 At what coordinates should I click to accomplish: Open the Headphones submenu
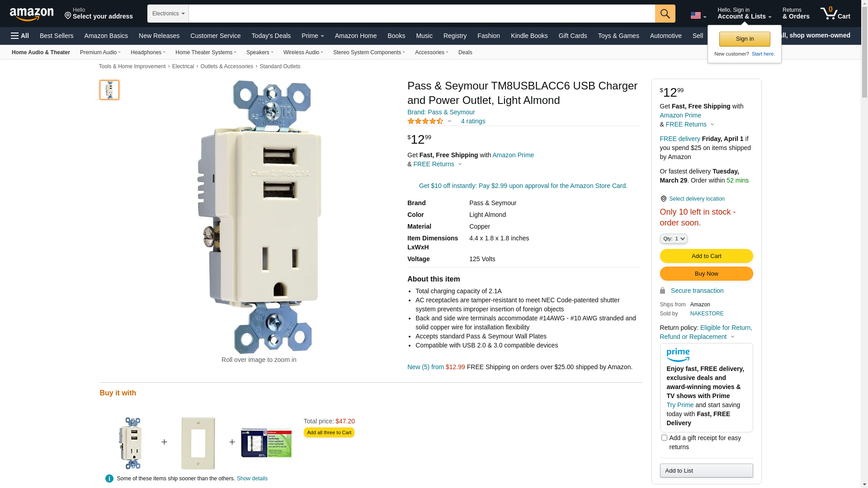pos(148,52)
